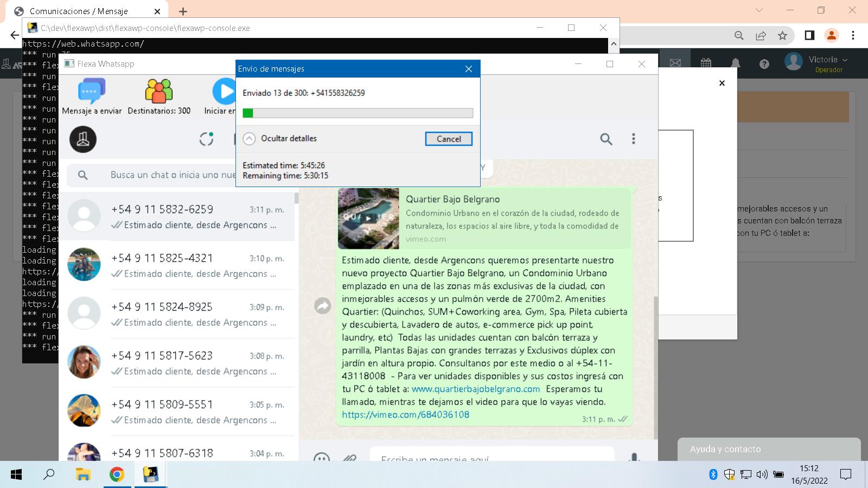This screenshot has width=868, height=488.
Task: Click the Iniciar envío play icon
Action: 224,91
